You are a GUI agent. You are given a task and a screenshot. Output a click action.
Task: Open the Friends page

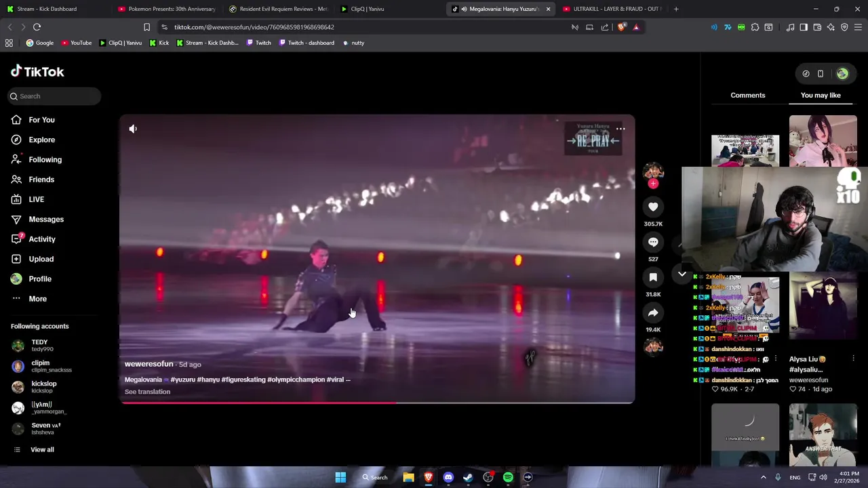[33, 180]
